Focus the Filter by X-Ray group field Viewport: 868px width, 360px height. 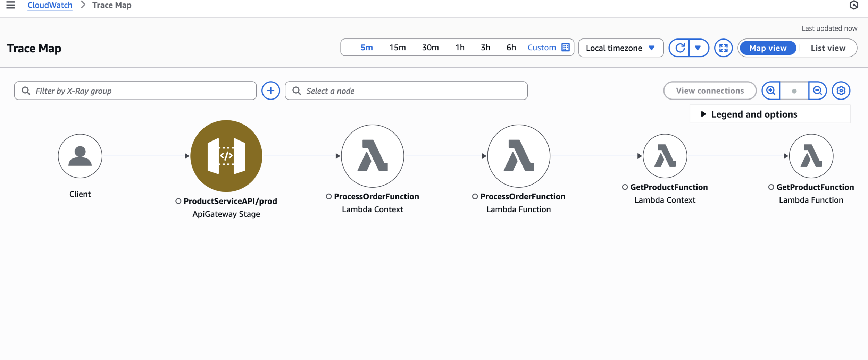(135, 91)
